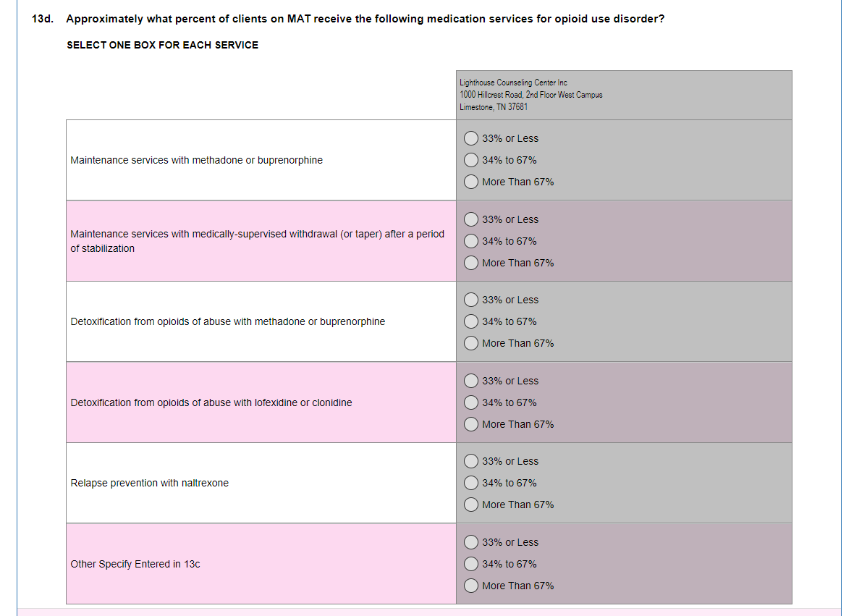
Task: Click the Lighthouse Counseling Center Inc header cell
Action: (x=624, y=96)
